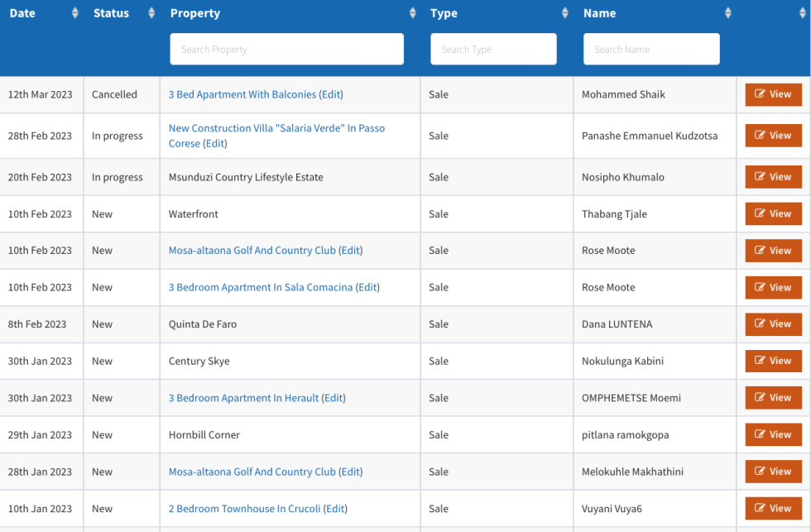Click the Property column sort arrows
Screen dimensions: 811x532
(413, 13)
